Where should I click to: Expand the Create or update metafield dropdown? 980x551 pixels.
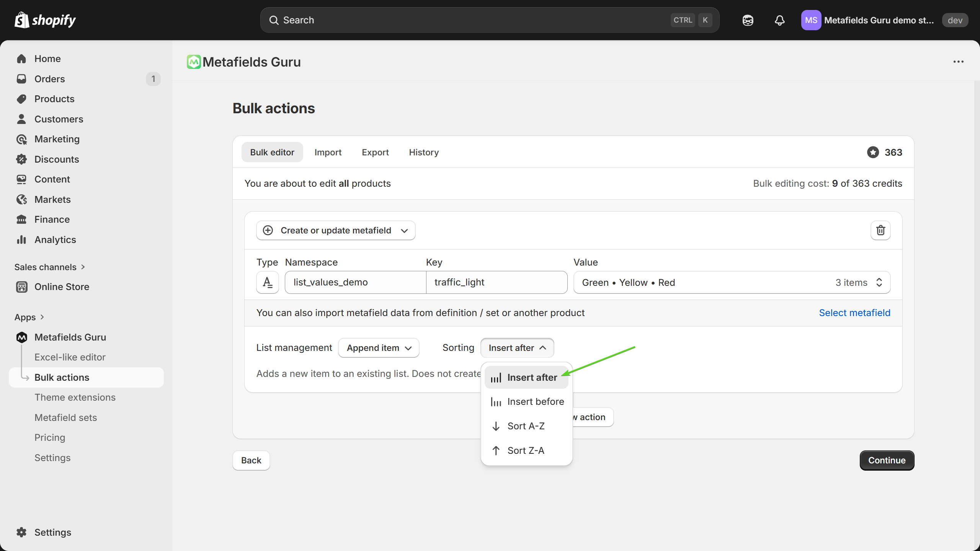(x=335, y=230)
